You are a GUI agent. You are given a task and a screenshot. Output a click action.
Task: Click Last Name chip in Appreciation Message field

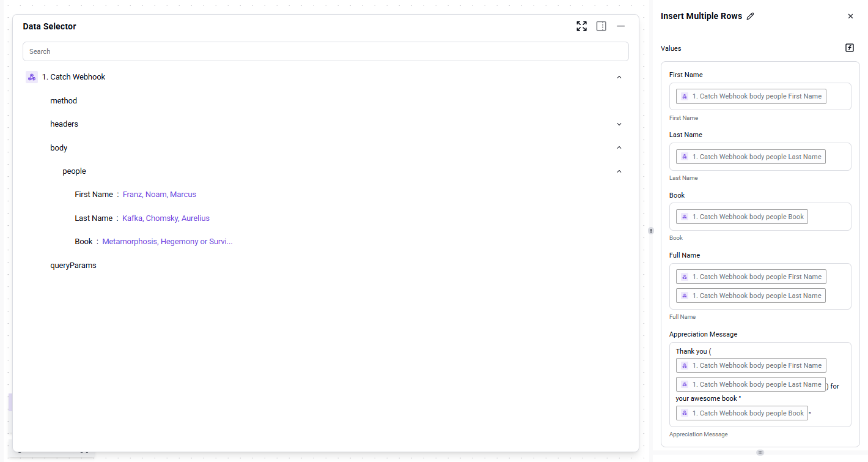[x=751, y=384]
